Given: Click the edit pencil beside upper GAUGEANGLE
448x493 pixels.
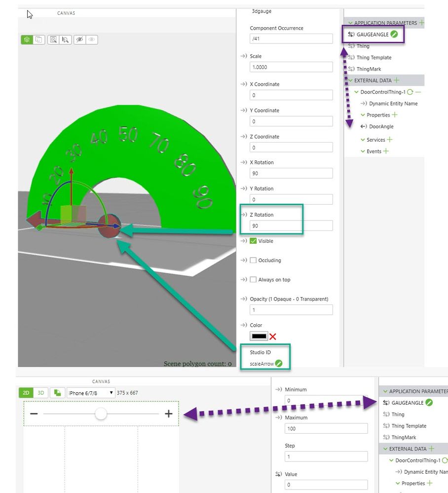Looking at the screenshot, I should 394,34.
